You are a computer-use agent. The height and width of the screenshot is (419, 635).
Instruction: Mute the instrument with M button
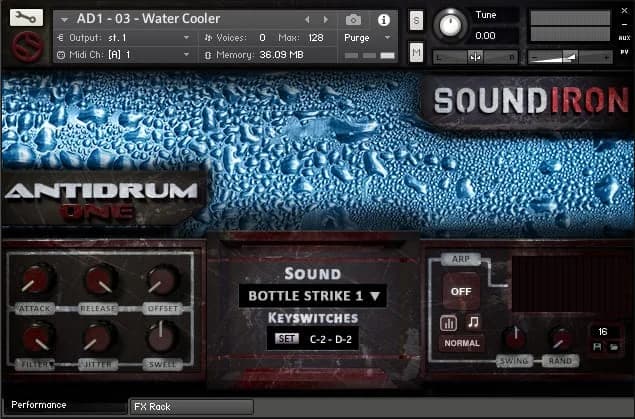point(416,52)
